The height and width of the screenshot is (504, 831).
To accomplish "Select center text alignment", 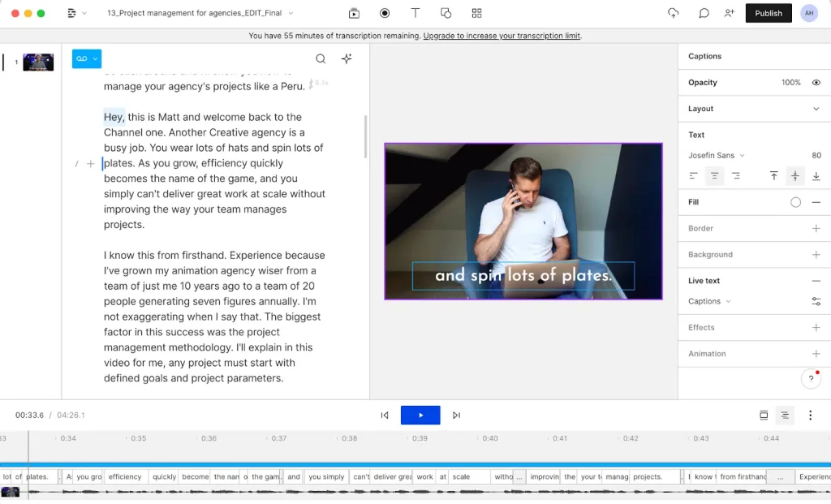I will (714, 176).
